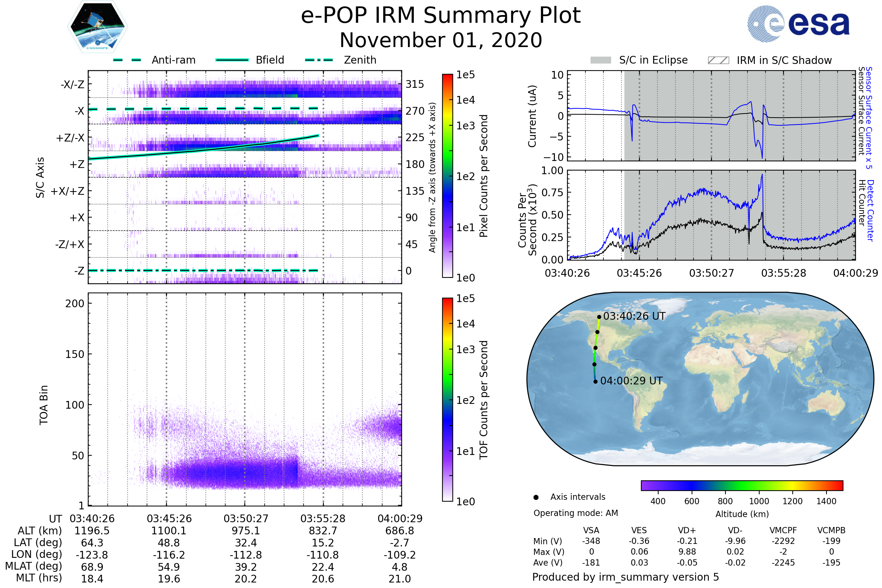882x588 pixels.
Task: Click the TOF Counts per Second colorbar
Action: pyautogui.click(x=447, y=400)
